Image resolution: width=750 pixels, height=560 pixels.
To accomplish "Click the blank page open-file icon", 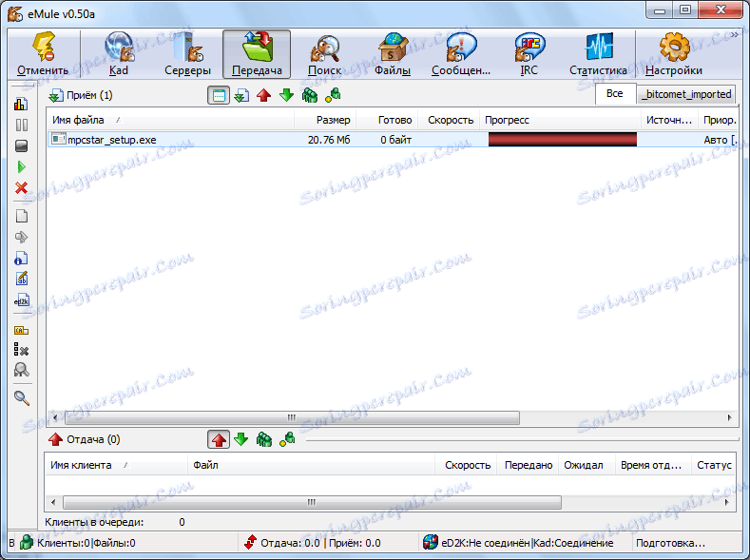I will tap(21, 216).
